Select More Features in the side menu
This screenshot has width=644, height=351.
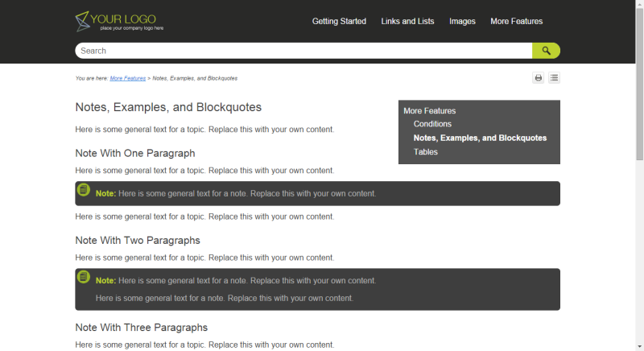pyautogui.click(x=430, y=111)
